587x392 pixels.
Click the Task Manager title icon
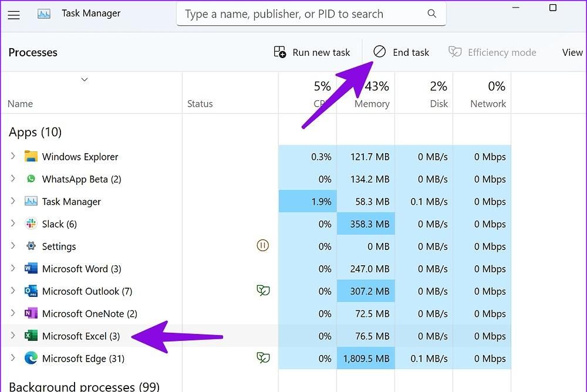(x=44, y=14)
